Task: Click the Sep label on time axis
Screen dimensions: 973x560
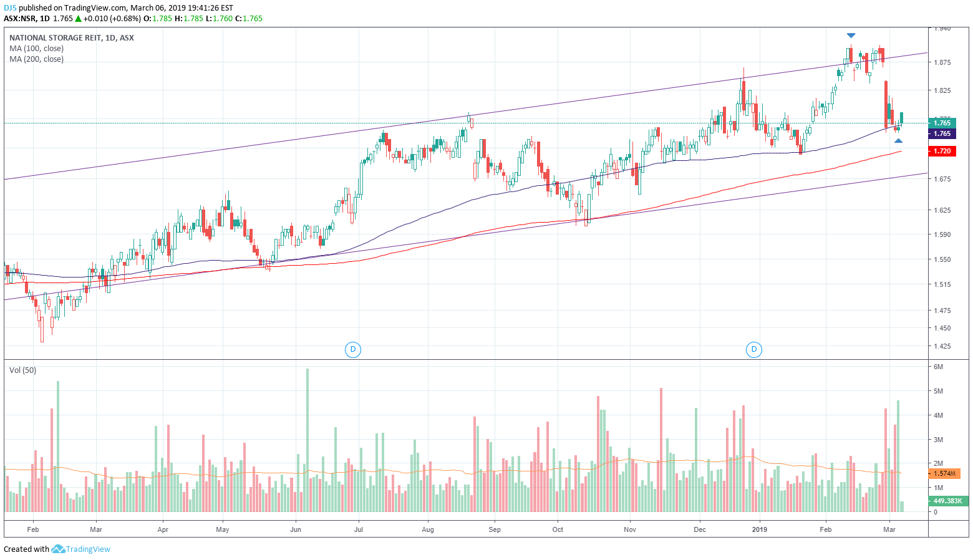Action: point(495,529)
